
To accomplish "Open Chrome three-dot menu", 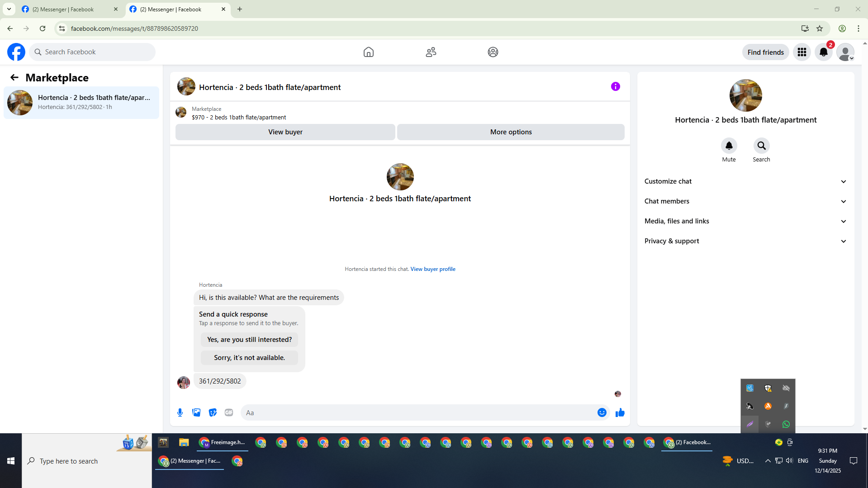I will coord(859,28).
